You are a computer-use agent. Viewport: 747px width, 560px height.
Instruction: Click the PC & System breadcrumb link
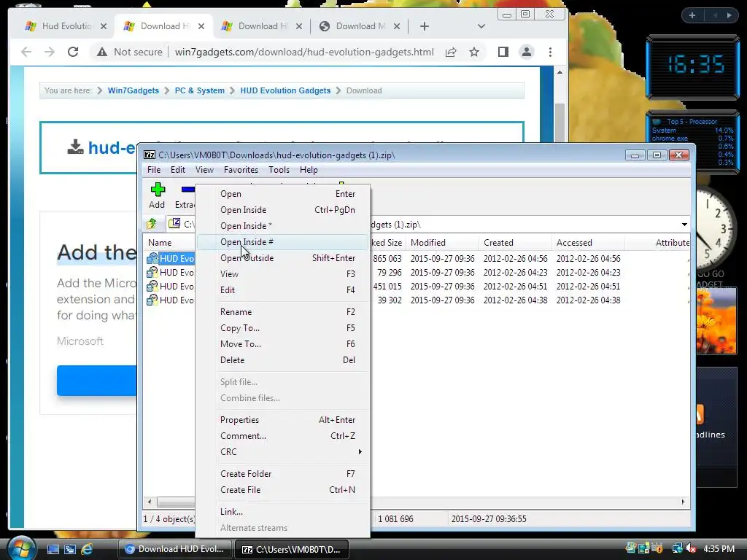coord(200,90)
